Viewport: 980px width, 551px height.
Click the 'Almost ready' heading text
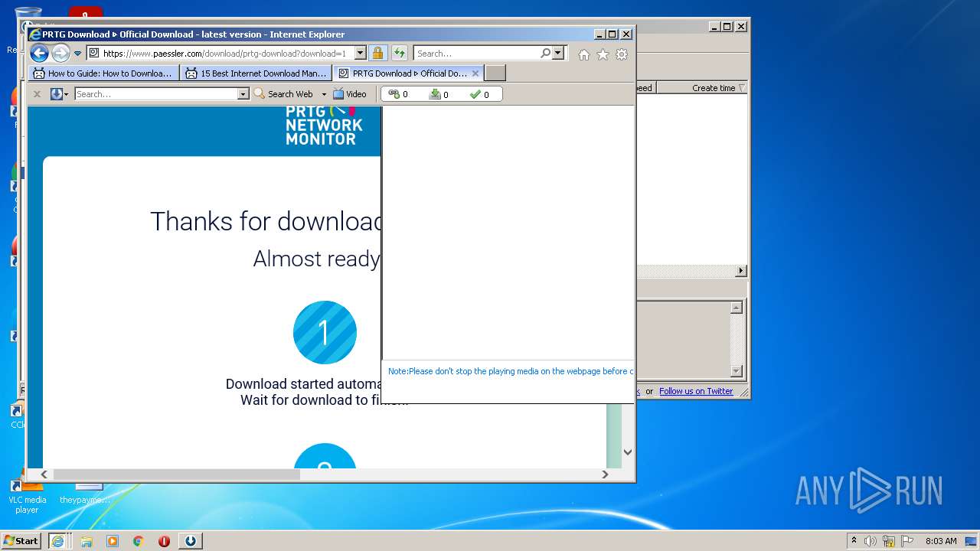316,259
